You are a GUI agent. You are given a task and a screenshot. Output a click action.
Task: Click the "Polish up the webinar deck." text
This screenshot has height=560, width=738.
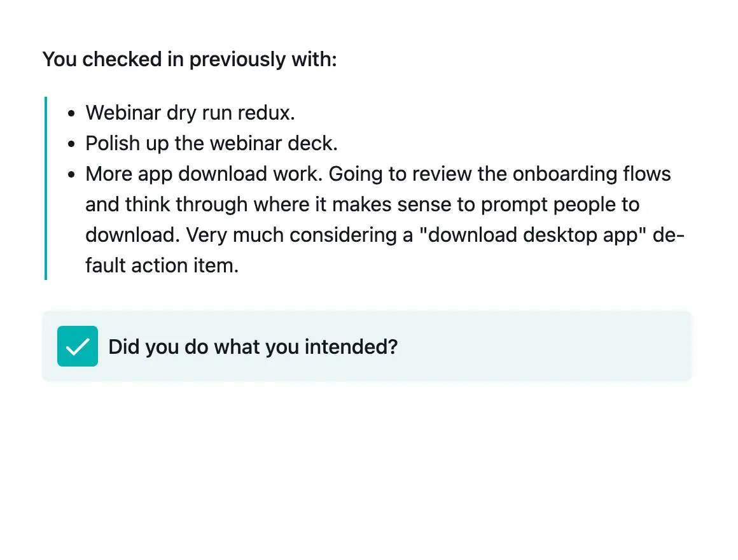click(211, 144)
